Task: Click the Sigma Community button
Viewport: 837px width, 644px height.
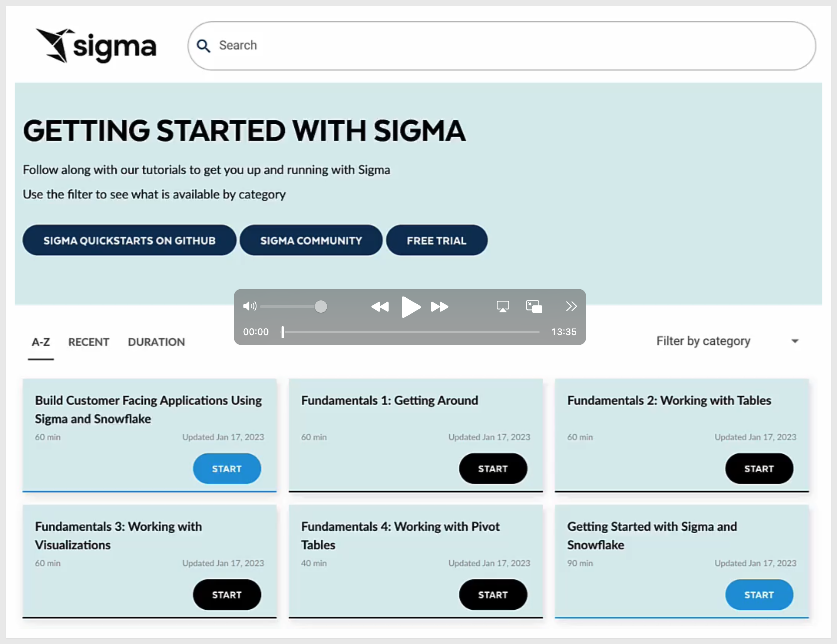Action: click(311, 240)
